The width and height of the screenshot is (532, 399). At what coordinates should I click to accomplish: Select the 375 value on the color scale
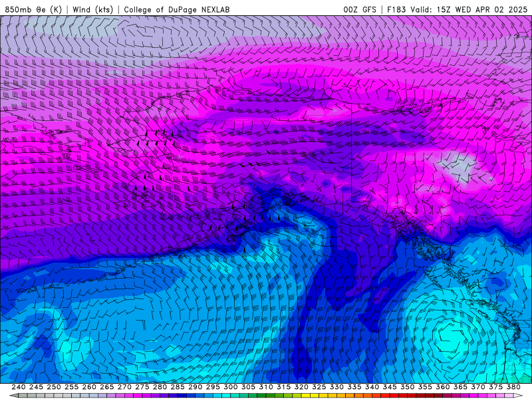[495, 387]
